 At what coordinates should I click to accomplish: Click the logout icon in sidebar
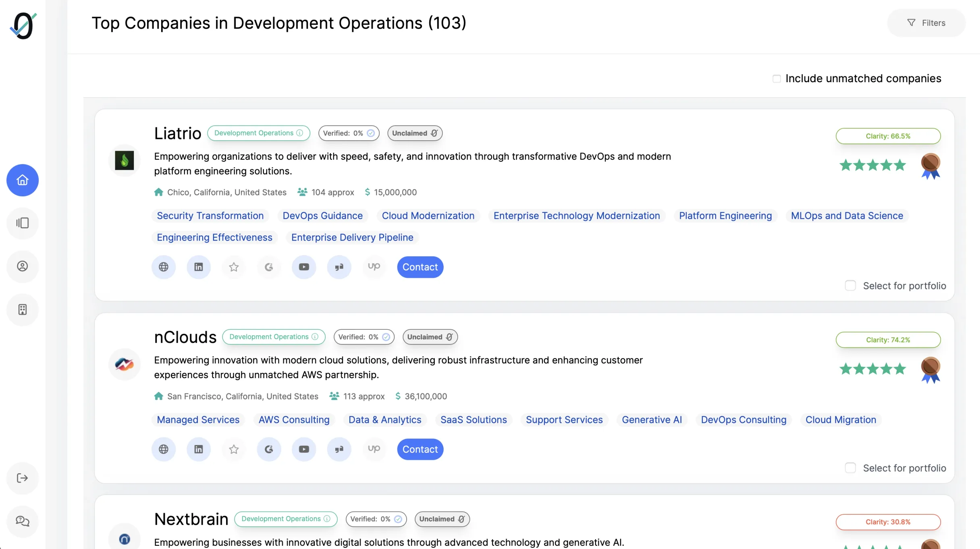(23, 478)
